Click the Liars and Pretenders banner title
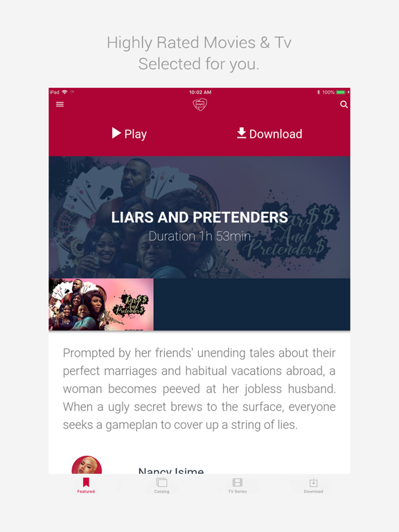This screenshot has width=399, height=532. click(x=199, y=218)
